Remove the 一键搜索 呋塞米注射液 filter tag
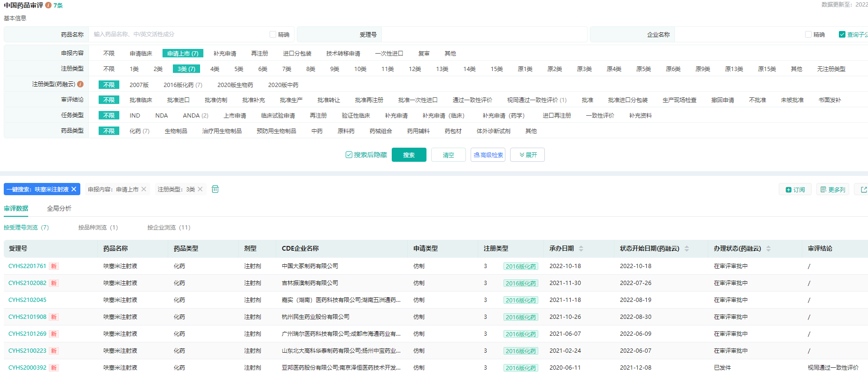 coord(74,189)
